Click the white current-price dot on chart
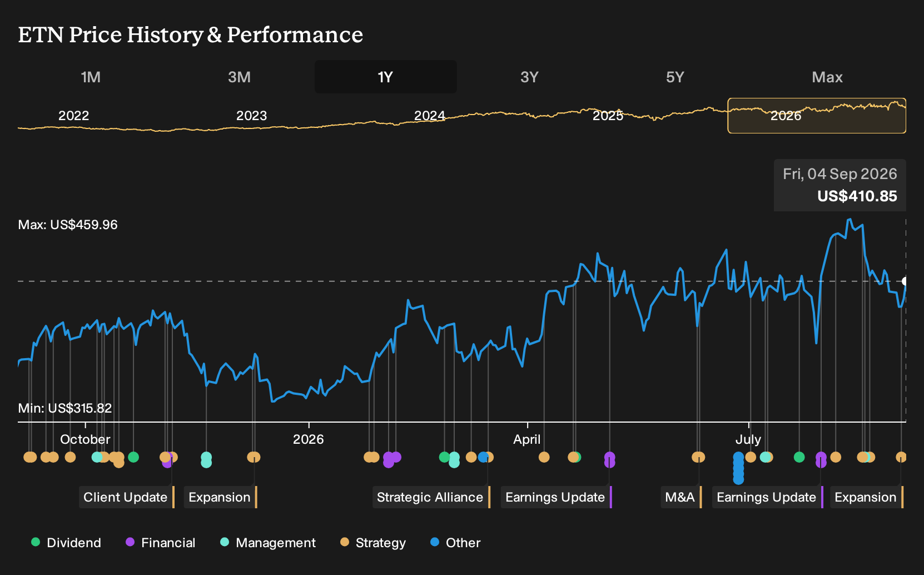 click(x=905, y=281)
